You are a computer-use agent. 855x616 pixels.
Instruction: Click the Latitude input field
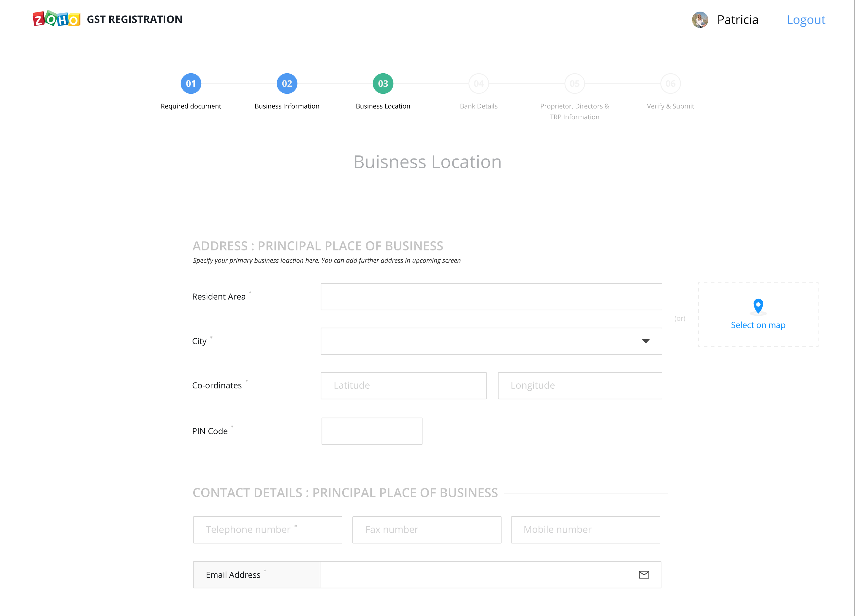click(x=403, y=385)
